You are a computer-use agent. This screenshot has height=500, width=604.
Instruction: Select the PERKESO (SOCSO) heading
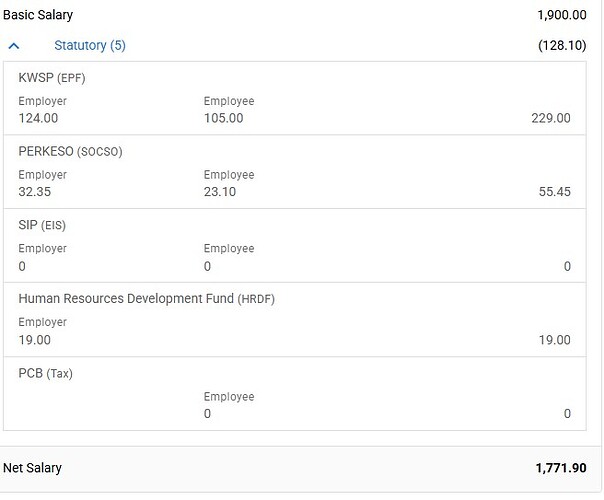pos(70,151)
